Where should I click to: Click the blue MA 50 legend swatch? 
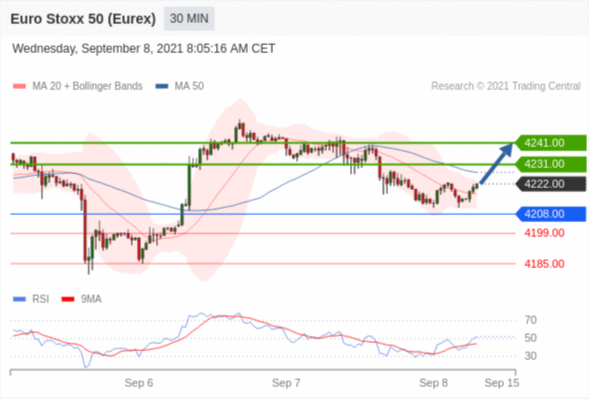[162, 86]
